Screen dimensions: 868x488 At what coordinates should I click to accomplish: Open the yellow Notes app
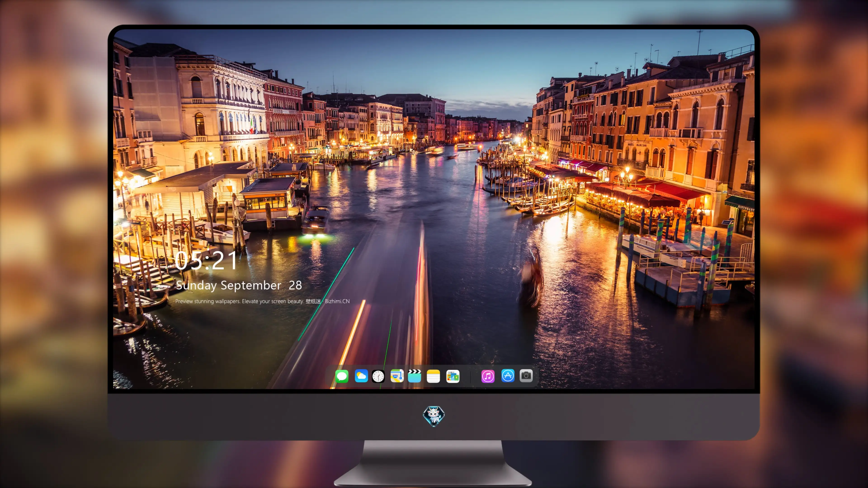tap(433, 376)
